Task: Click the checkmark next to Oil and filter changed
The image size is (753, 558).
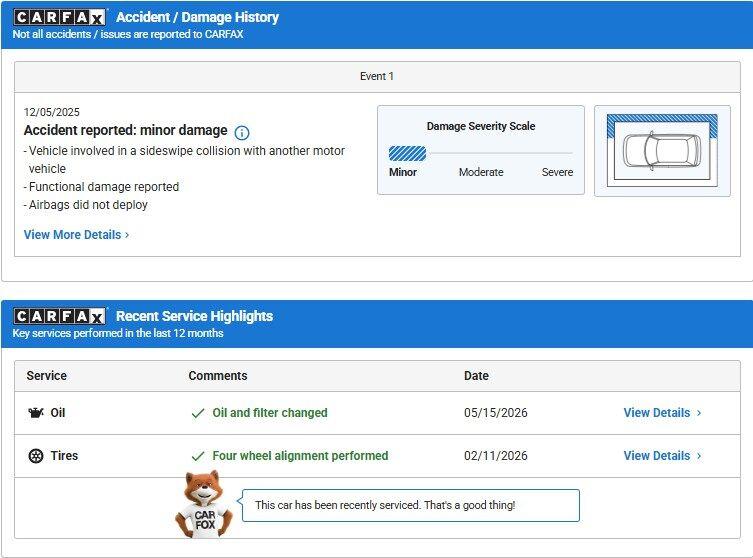Action: pos(198,413)
